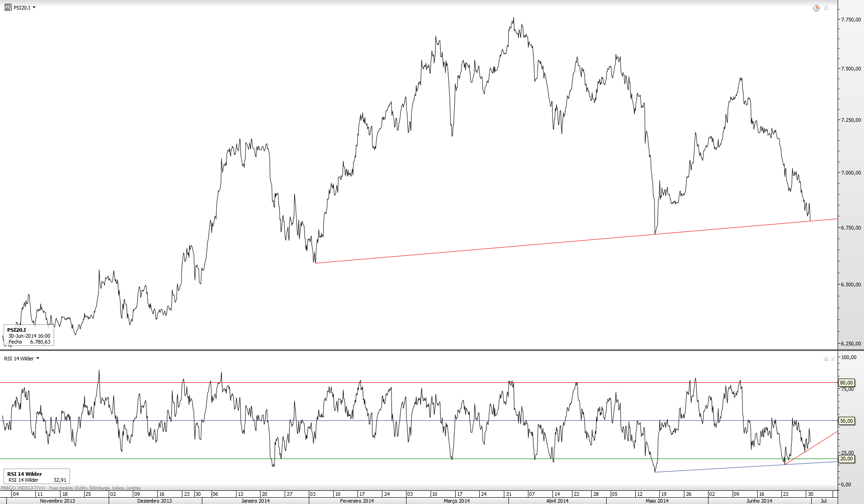Click the RSI value 32,91 in the legend

60,480
